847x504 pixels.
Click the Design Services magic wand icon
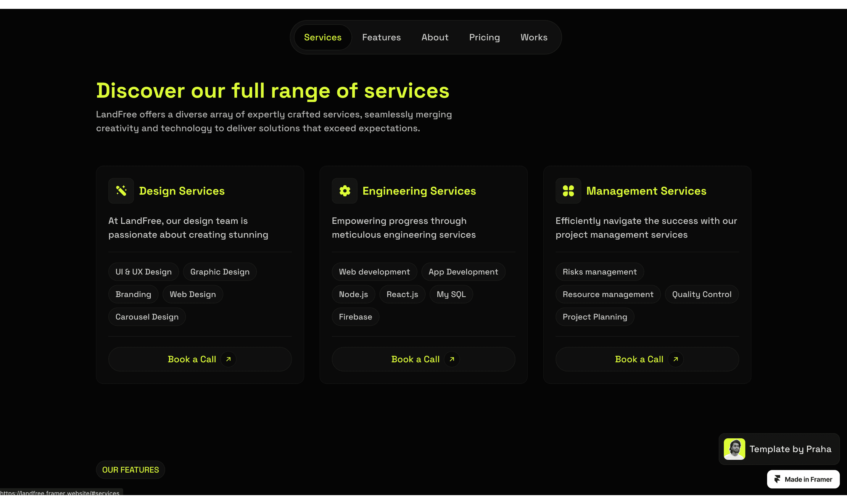pyautogui.click(x=121, y=191)
